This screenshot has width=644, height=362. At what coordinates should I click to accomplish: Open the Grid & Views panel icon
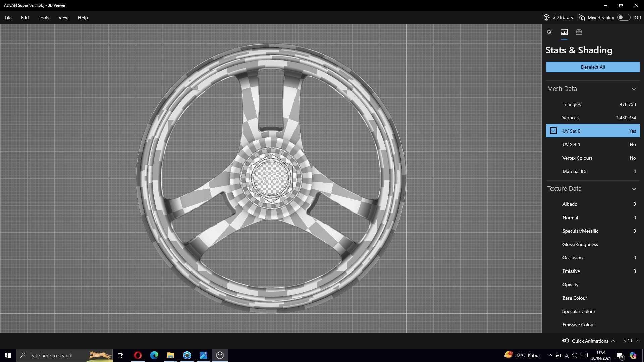click(x=579, y=32)
